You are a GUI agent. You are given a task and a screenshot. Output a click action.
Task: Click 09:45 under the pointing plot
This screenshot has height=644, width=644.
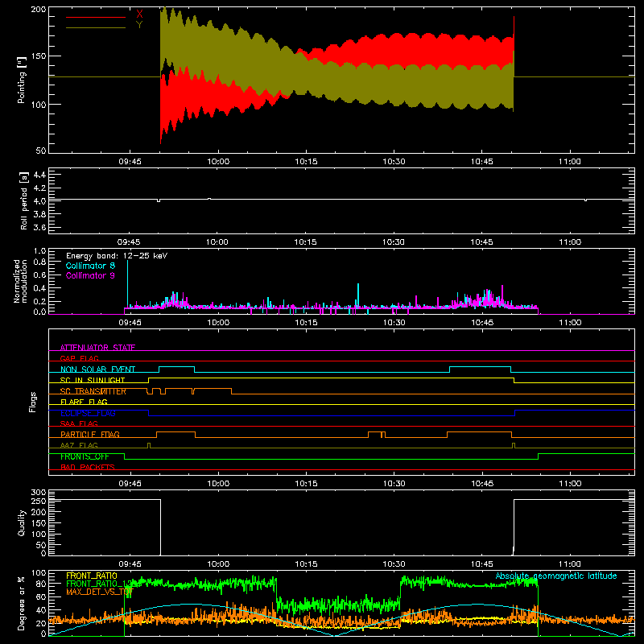130,162
